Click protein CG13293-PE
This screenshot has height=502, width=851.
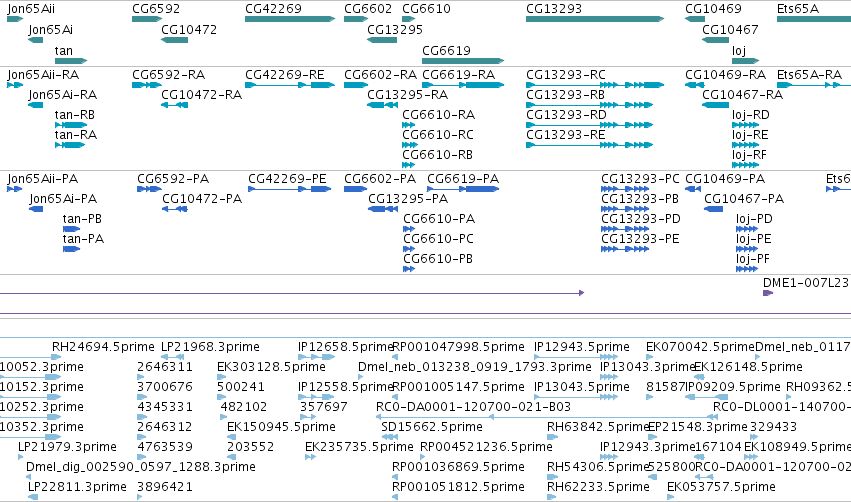pyautogui.click(x=640, y=239)
